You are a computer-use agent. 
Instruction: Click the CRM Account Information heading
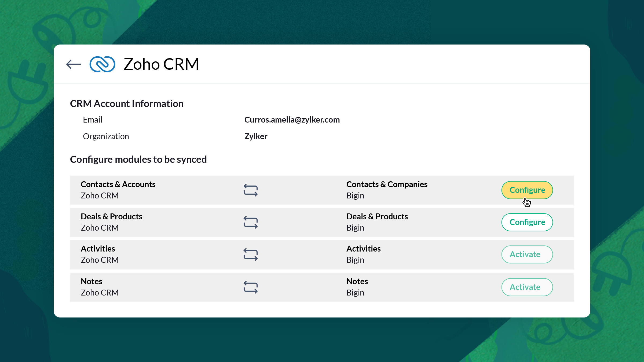click(127, 104)
